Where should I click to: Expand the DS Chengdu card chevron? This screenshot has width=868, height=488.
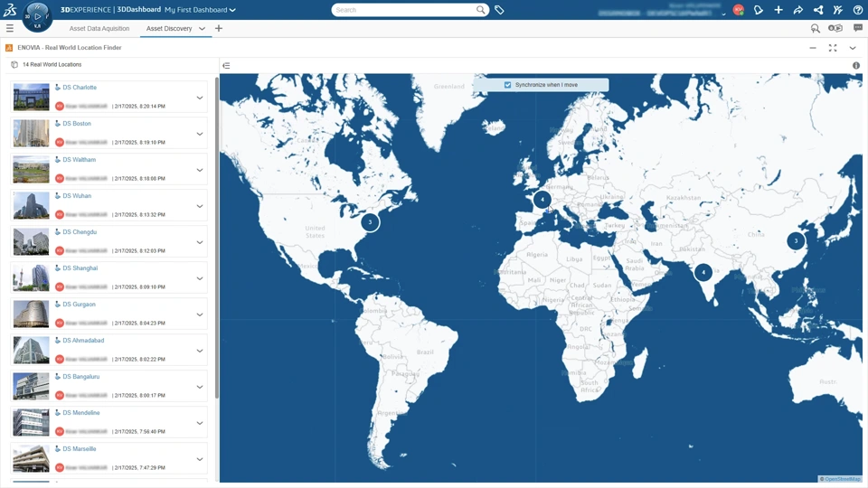pos(200,242)
